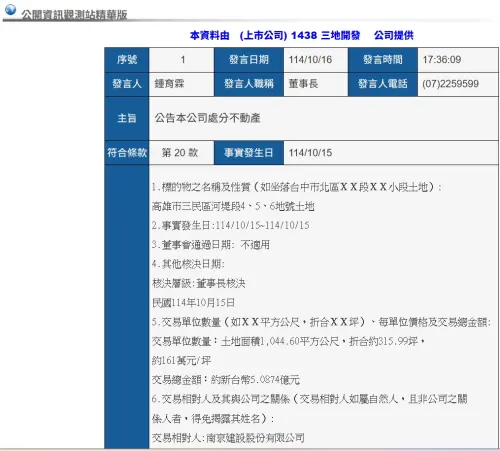Select the time value 17:36:09
This screenshot has height=451, width=500.
(442, 60)
